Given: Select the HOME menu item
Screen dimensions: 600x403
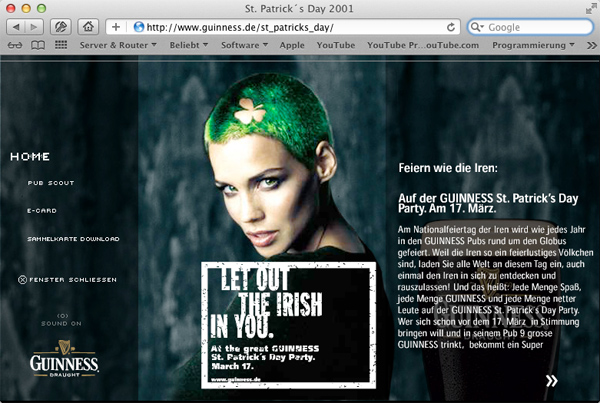Looking at the screenshot, I should 30,157.
